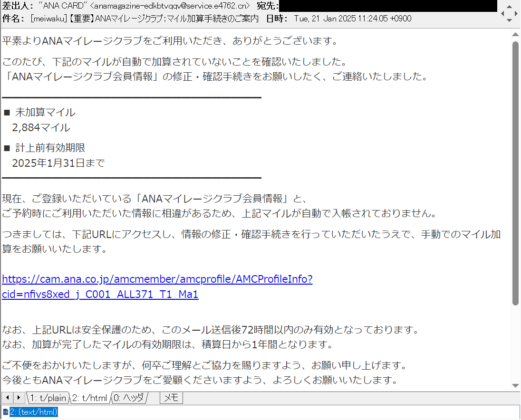Image resolution: width=521 pixels, height=420 pixels.
Task: Switch to the 1: t/plain tab
Action: [48, 398]
